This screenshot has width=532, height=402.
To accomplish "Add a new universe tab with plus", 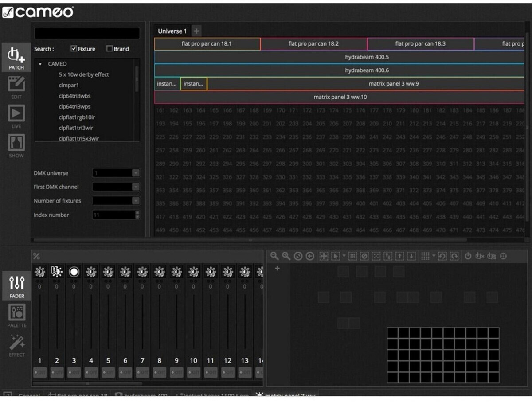I will point(196,31).
